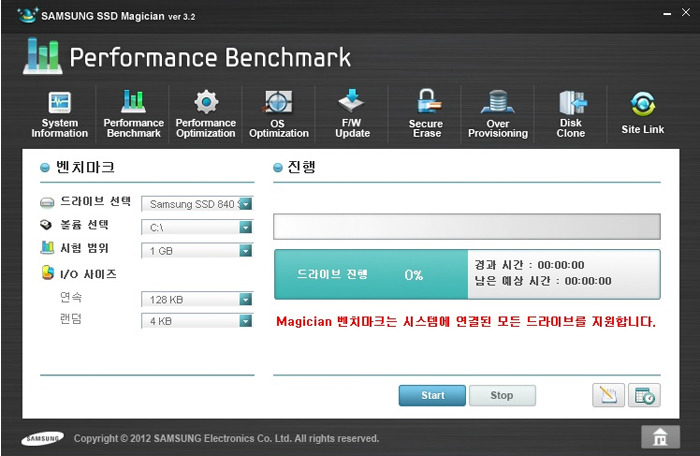Launch Disk Clone tool
This screenshot has height=456, width=700.
tap(571, 114)
